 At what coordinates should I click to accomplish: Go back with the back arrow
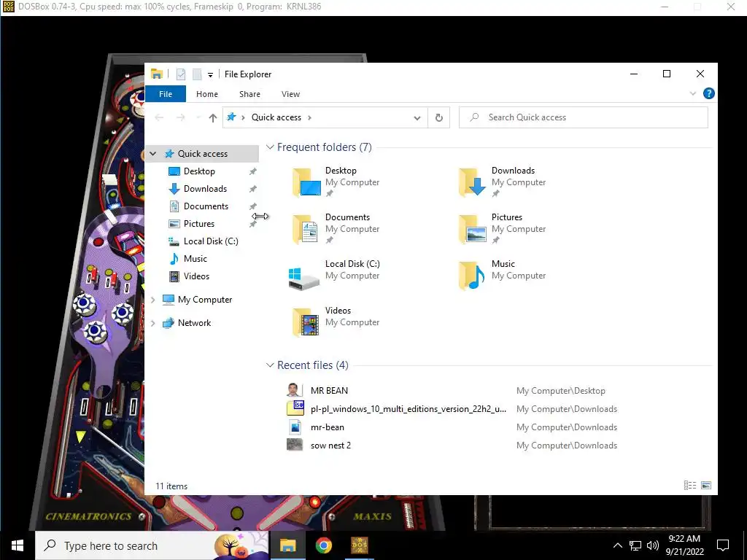click(x=159, y=117)
